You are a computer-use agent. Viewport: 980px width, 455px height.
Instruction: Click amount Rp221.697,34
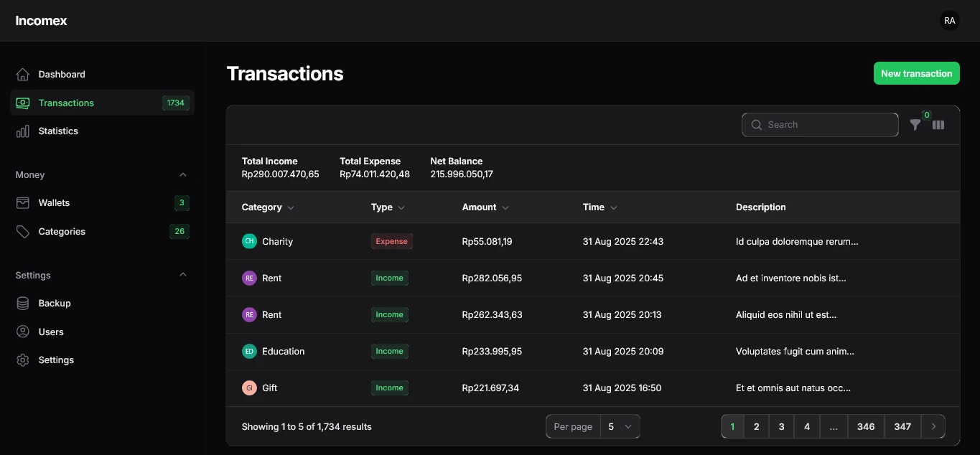[490, 388]
